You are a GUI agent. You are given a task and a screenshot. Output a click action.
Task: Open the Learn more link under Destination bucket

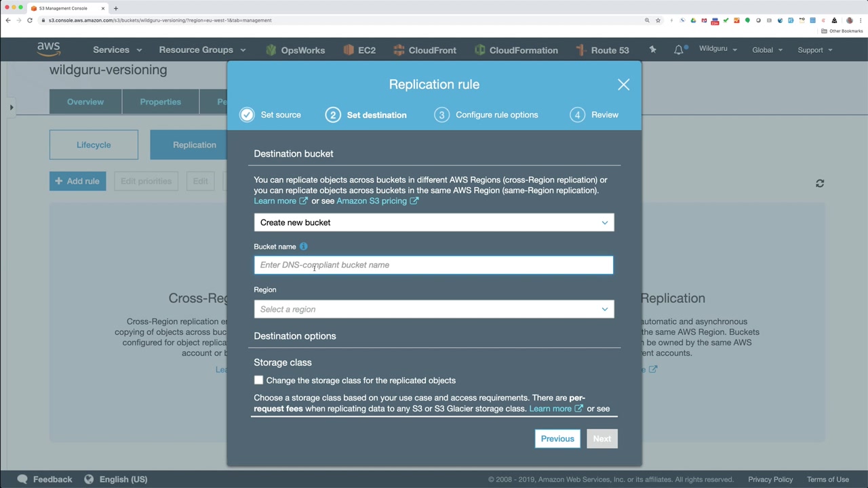(x=281, y=201)
